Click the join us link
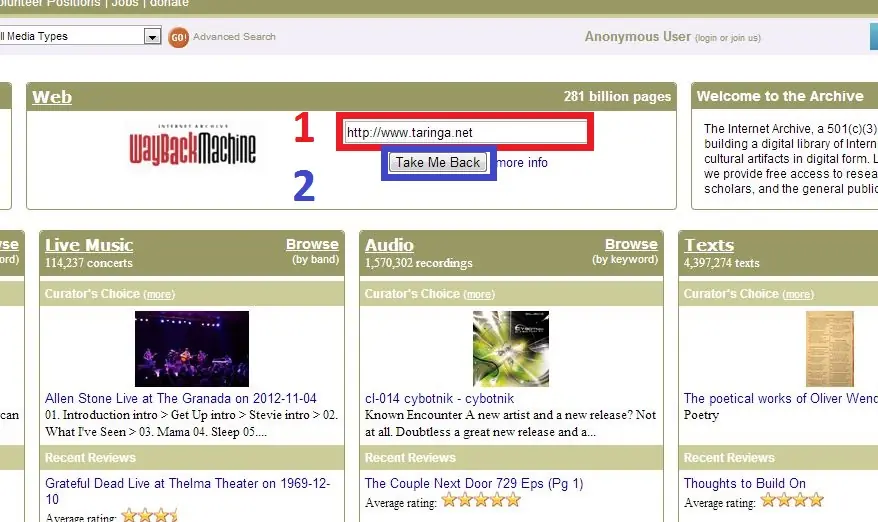Screen dimensions: 878x522 coord(744,38)
